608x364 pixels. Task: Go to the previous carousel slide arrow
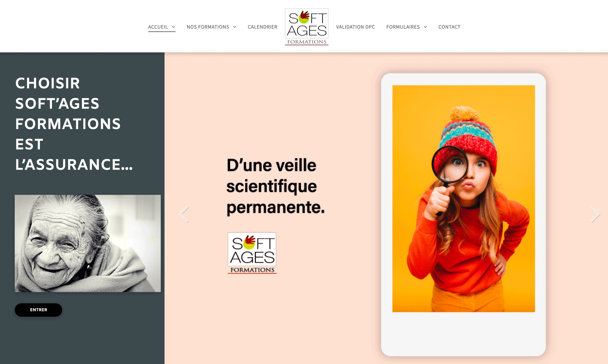pyautogui.click(x=184, y=214)
